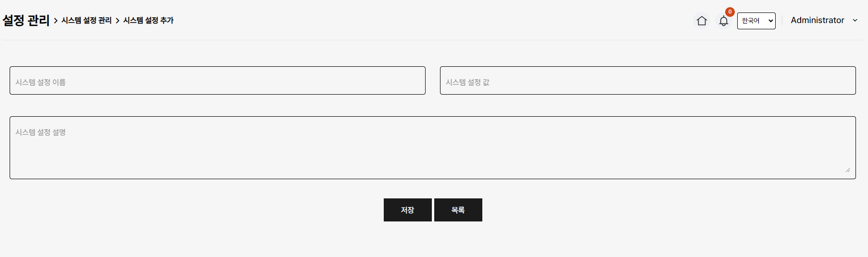Focus the 시스템 설정 이름 input field
This screenshot has height=257, width=868.
coord(217,81)
